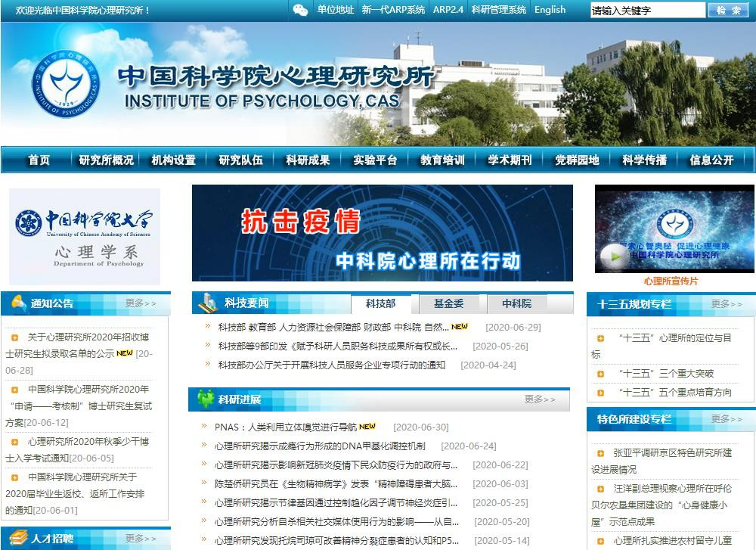Open 科技部办公厅关于开展科技人员服务企业 notice
Viewport: 756px width, 550px height.
click(332, 365)
